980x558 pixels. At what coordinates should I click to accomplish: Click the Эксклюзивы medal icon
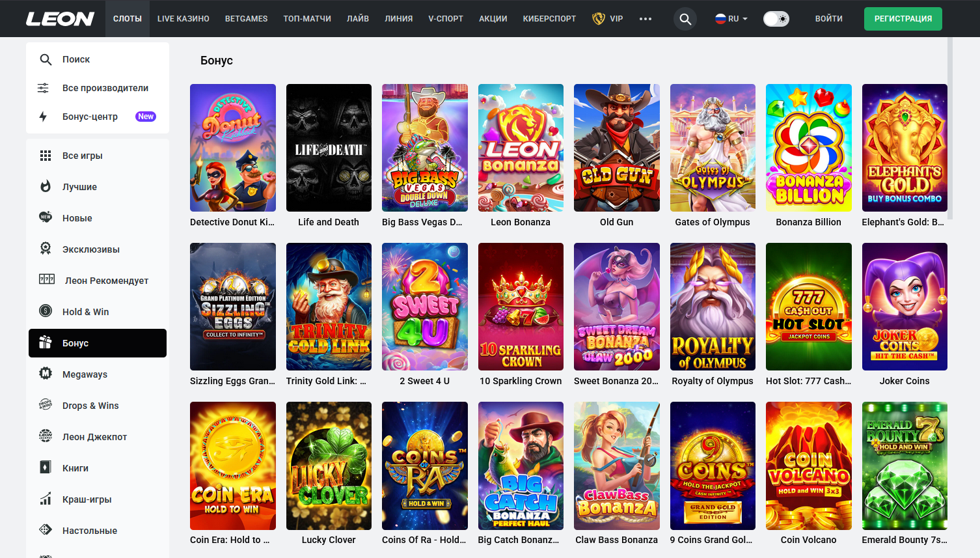(x=46, y=249)
